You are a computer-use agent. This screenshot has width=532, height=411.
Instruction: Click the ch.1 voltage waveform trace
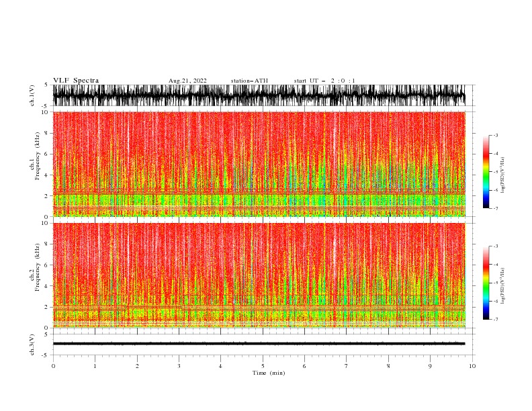coord(259,95)
